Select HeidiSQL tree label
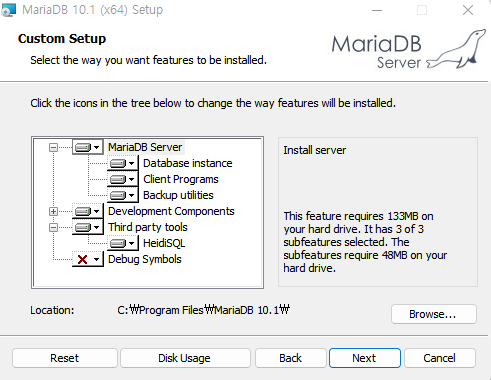The width and height of the screenshot is (491, 380). pos(164,243)
